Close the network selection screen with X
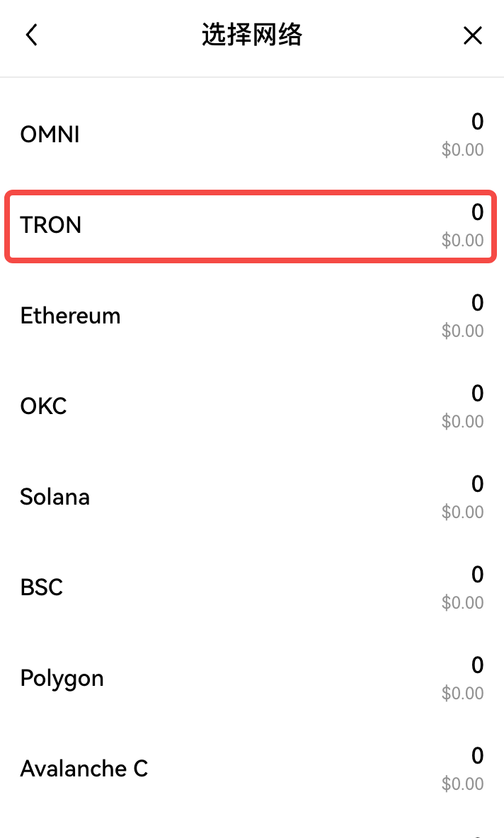 [472, 35]
